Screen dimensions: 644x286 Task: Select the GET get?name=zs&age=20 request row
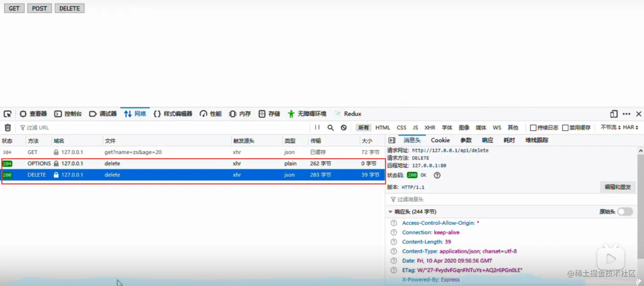point(193,152)
